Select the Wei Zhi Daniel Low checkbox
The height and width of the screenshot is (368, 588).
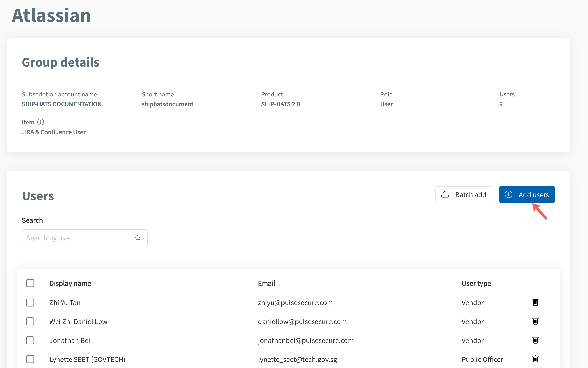[x=30, y=321]
